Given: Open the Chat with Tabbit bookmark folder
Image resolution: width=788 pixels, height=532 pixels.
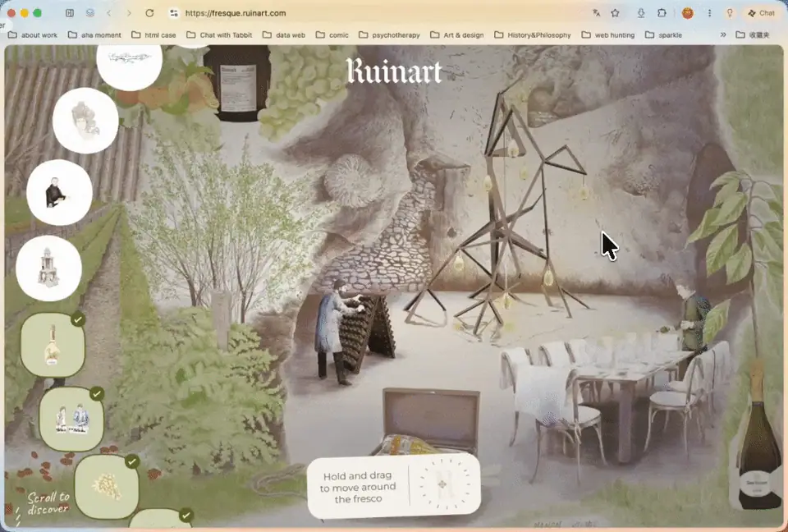Looking at the screenshot, I should click(x=219, y=34).
